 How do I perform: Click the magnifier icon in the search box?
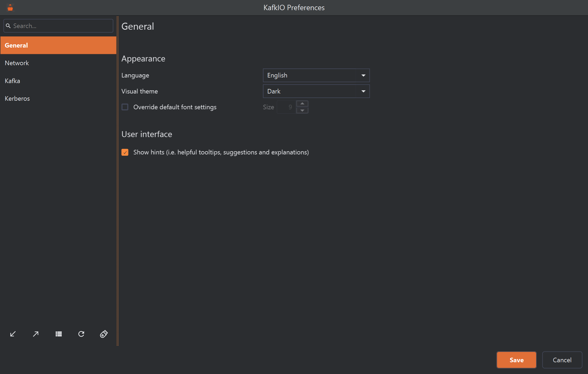point(8,26)
